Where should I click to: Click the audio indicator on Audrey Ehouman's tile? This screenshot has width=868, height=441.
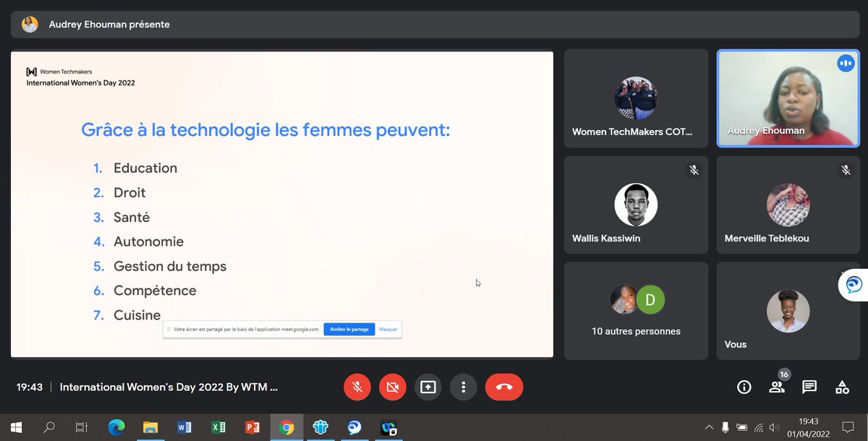point(846,63)
